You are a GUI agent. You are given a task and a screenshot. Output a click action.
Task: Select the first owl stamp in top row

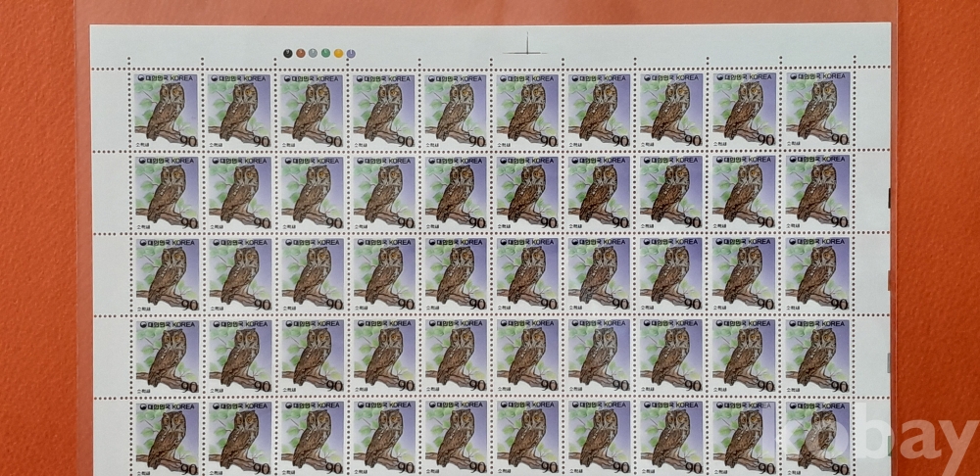164,109
